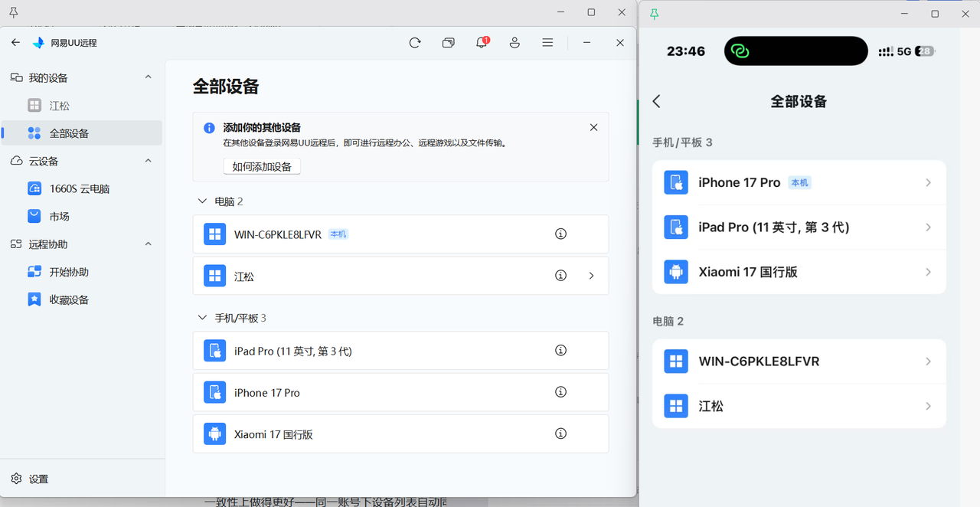Image resolution: width=980 pixels, height=507 pixels.
Task: Click the 全部设备 title in phone window
Action: [x=799, y=101]
